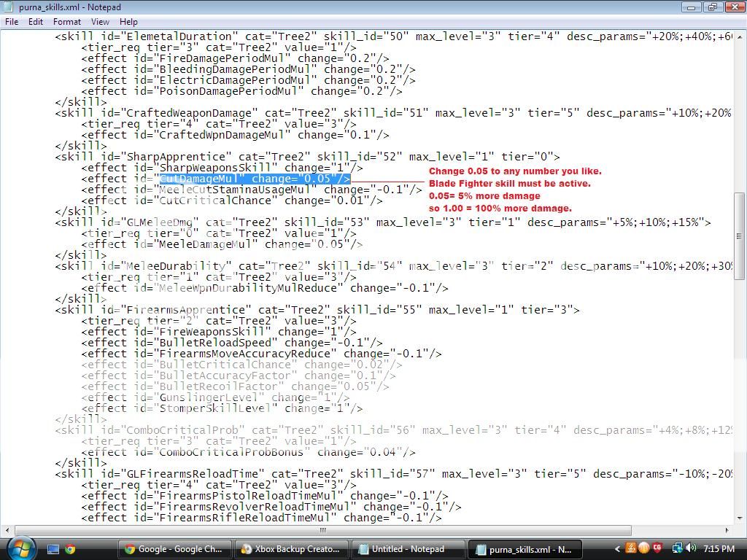Click the vertical scrollbar up arrow
Image resolution: width=747 pixels, height=560 pixels.
point(740,35)
